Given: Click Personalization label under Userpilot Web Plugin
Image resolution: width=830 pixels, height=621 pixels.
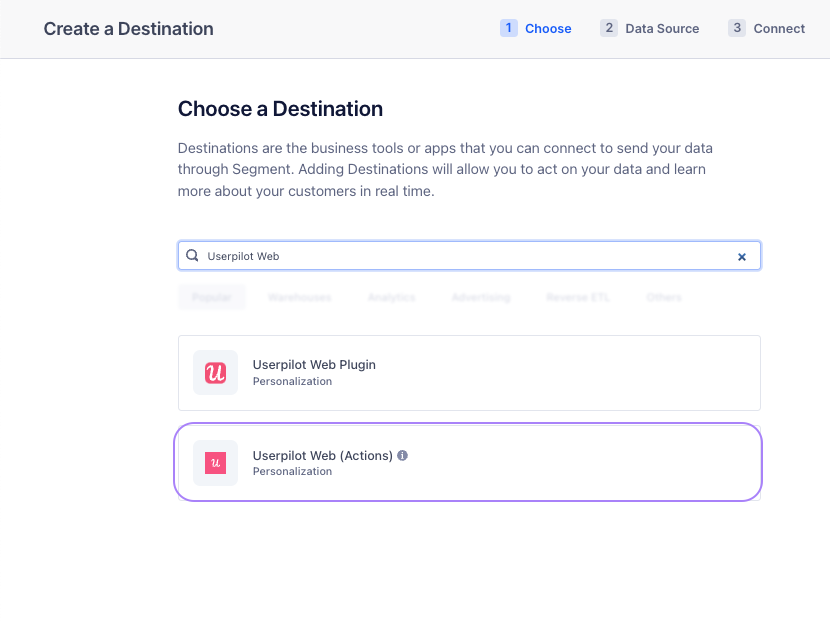Looking at the screenshot, I should 292,381.
